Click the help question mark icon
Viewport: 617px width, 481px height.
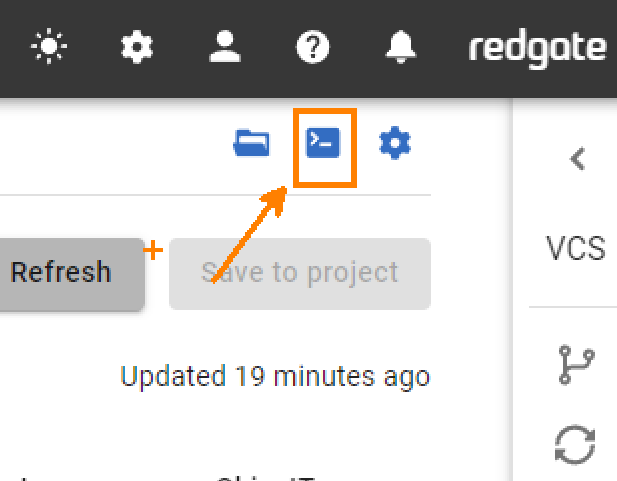(313, 47)
